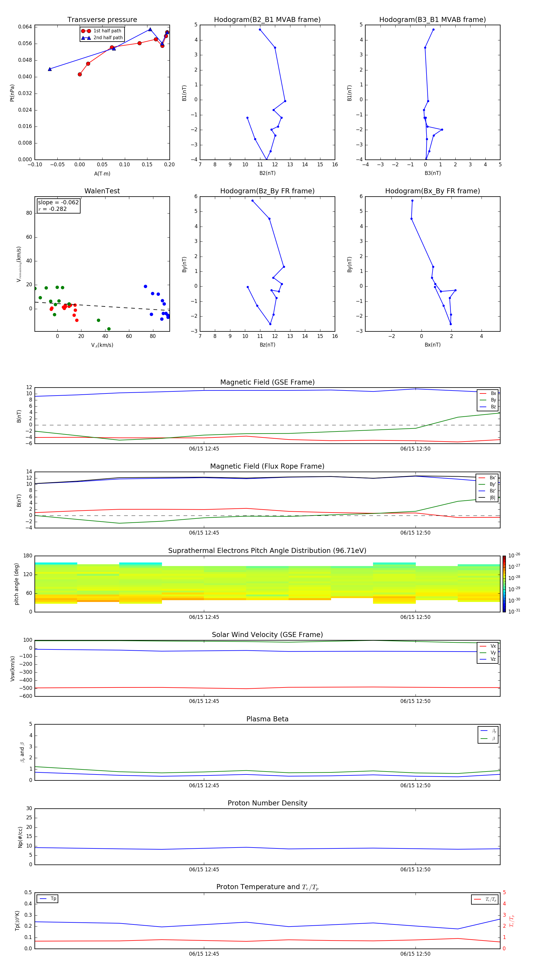The image size is (535, 980).
Task: Click the "Bz(nT)" x-axis label
Action: tap(267, 345)
